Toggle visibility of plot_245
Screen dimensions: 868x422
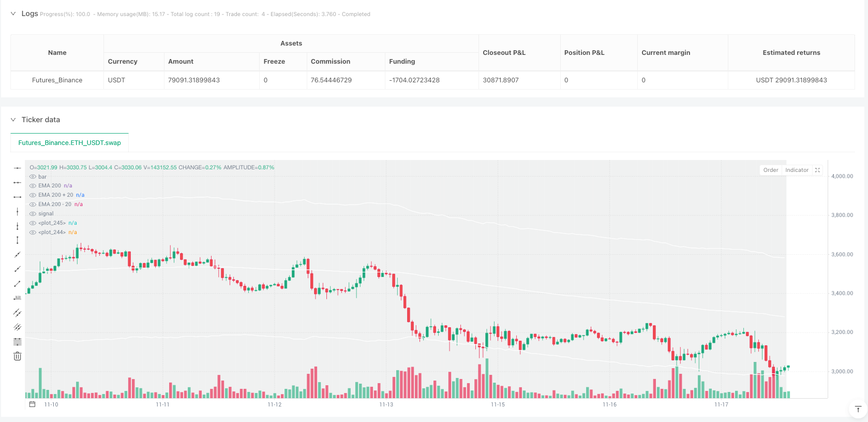click(x=33, y=223)
